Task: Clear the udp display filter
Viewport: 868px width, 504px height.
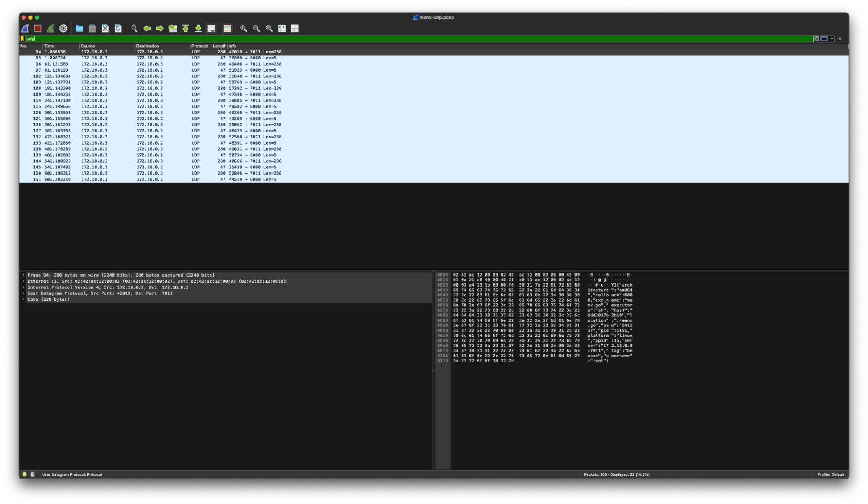Action: 816,39
